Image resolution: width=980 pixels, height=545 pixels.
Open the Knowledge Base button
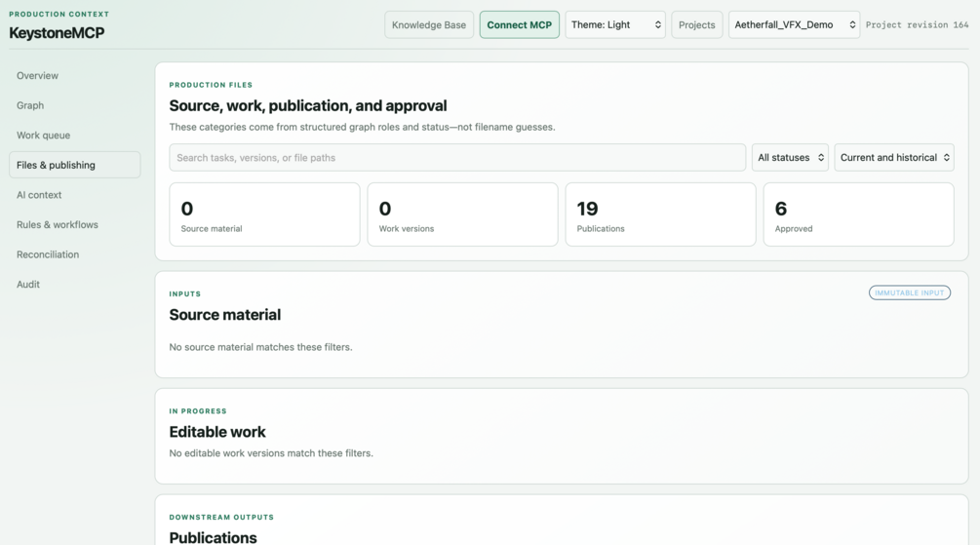click(429, 25)
